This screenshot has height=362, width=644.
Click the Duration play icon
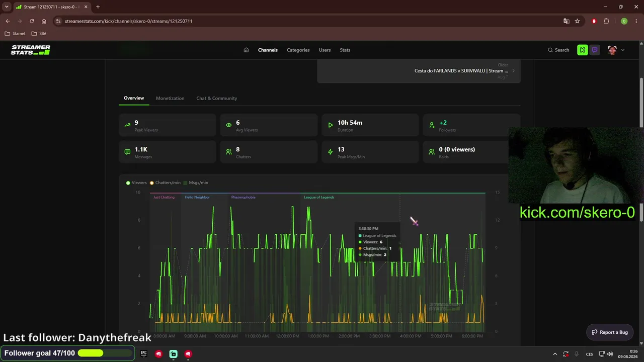point(331,125)
